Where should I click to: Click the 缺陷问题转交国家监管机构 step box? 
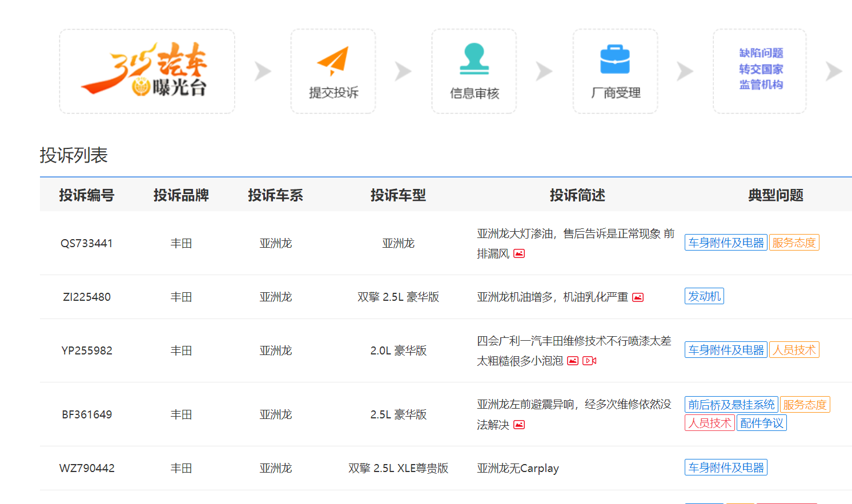click(759, 71)
